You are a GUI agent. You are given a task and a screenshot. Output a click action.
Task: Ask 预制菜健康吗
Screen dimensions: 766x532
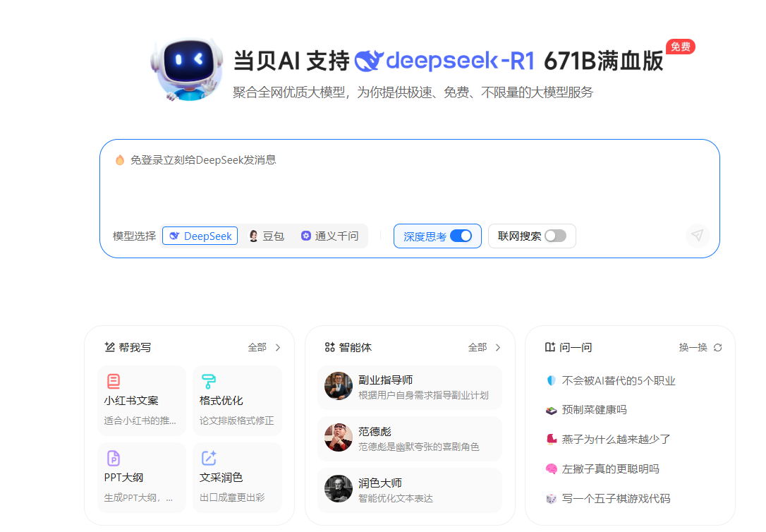coord(594,410)
